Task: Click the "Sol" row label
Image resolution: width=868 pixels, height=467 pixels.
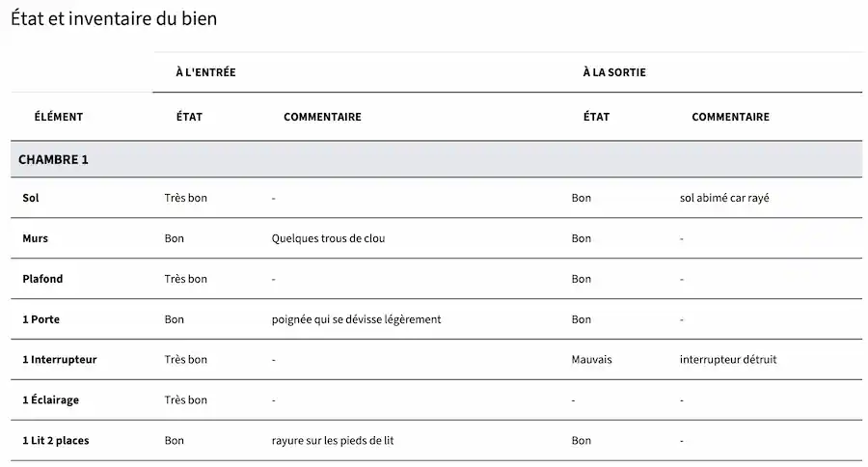Action: (x=31, y=198)
